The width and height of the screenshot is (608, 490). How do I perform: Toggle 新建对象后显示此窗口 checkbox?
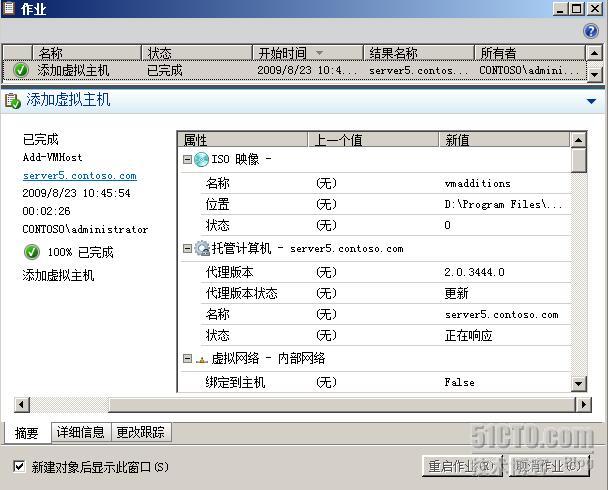click(x=19, y=466)
